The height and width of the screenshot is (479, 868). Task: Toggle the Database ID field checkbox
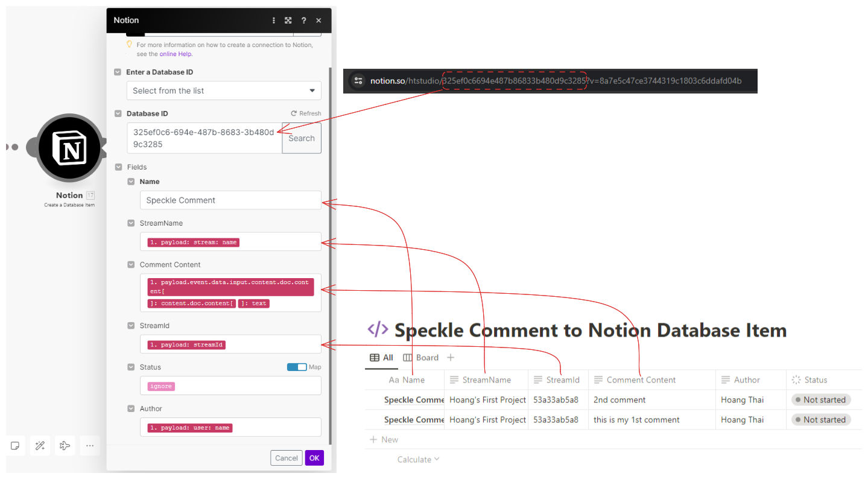pyautogui.click(x=118, y=113)
